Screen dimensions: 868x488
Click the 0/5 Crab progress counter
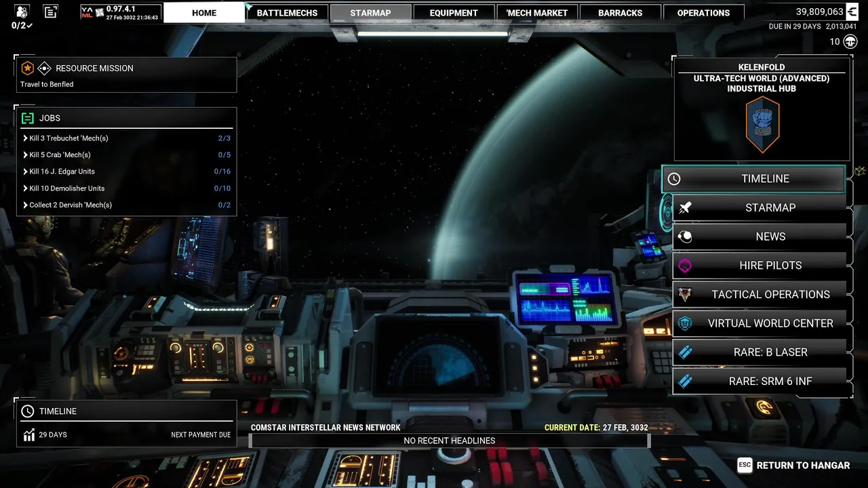[x=224, y=155]
